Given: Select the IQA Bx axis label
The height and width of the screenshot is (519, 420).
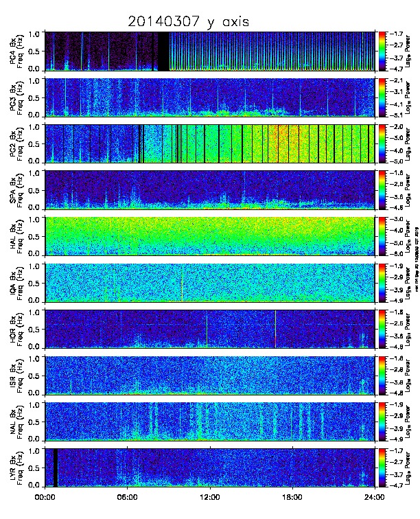Looking at the screenshot, I should [13, 283].
